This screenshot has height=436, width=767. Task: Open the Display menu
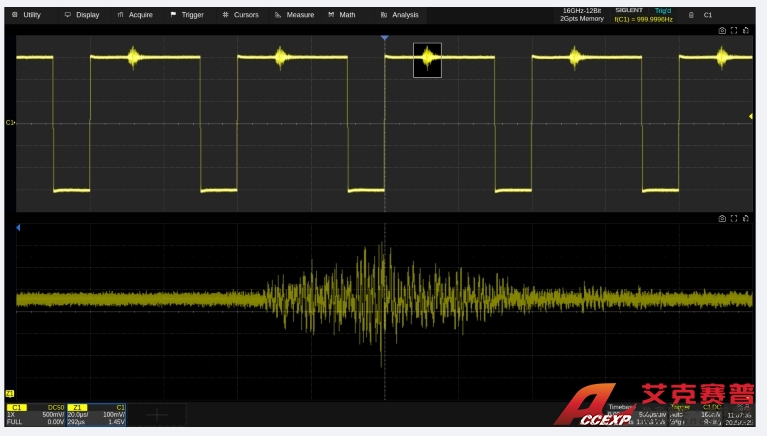(82, 15)
